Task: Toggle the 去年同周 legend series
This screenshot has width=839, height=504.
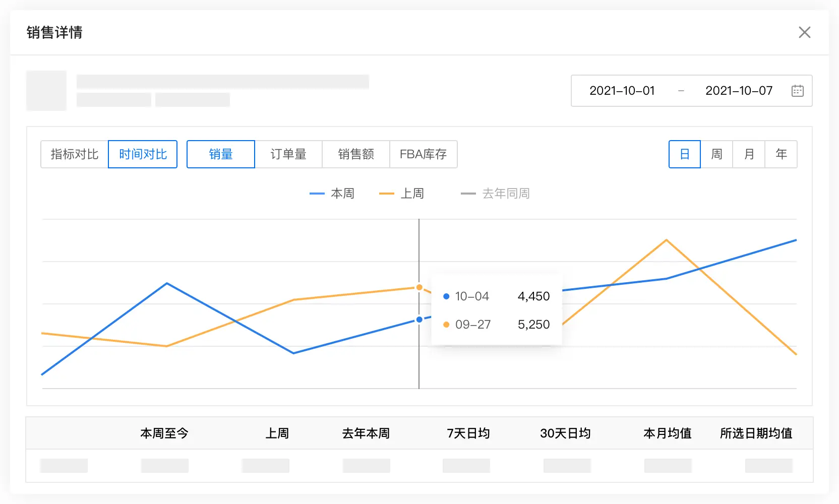Action: [495, 194]
